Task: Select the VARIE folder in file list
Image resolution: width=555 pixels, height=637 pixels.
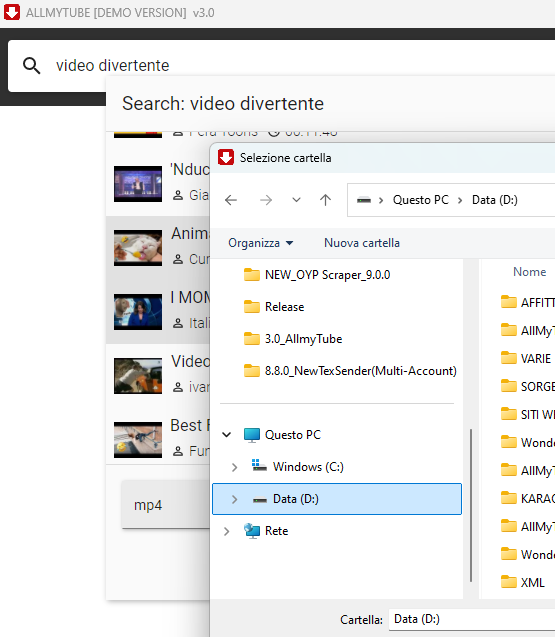Action: (535, 359)
